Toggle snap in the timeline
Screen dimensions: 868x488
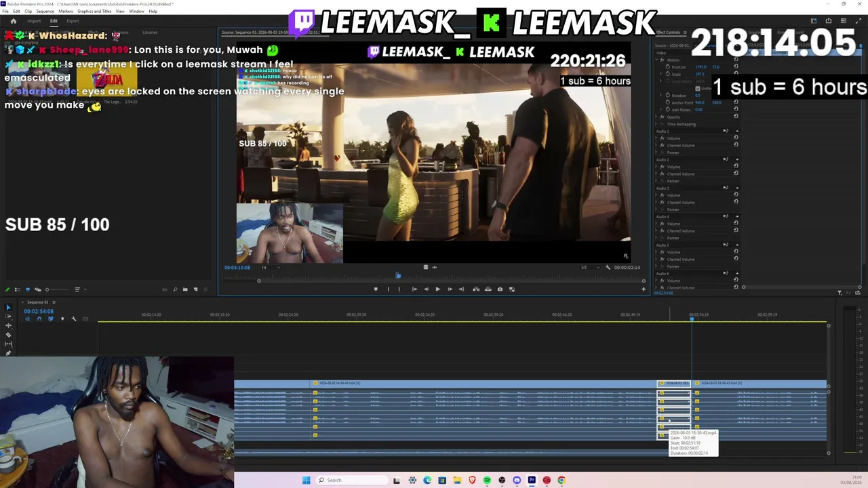(39, 319)
